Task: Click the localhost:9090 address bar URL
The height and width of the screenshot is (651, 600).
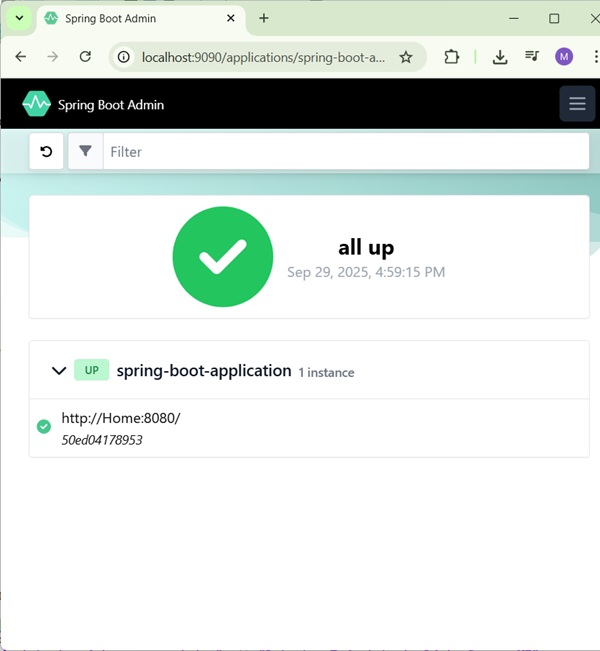Action: click(x=263, y=57)
